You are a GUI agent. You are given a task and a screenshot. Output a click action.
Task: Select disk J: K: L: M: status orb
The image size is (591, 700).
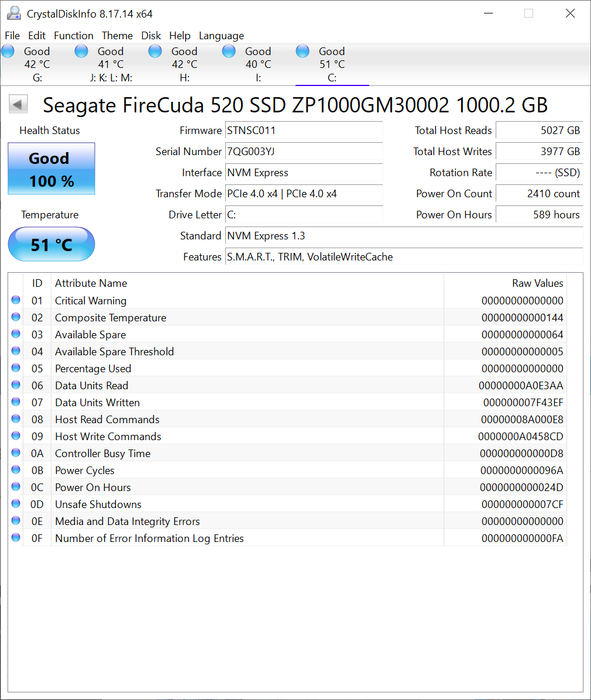point(81,51)
